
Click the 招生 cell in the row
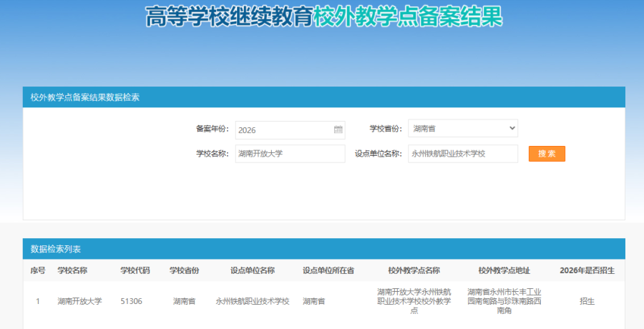click(587, 301)
